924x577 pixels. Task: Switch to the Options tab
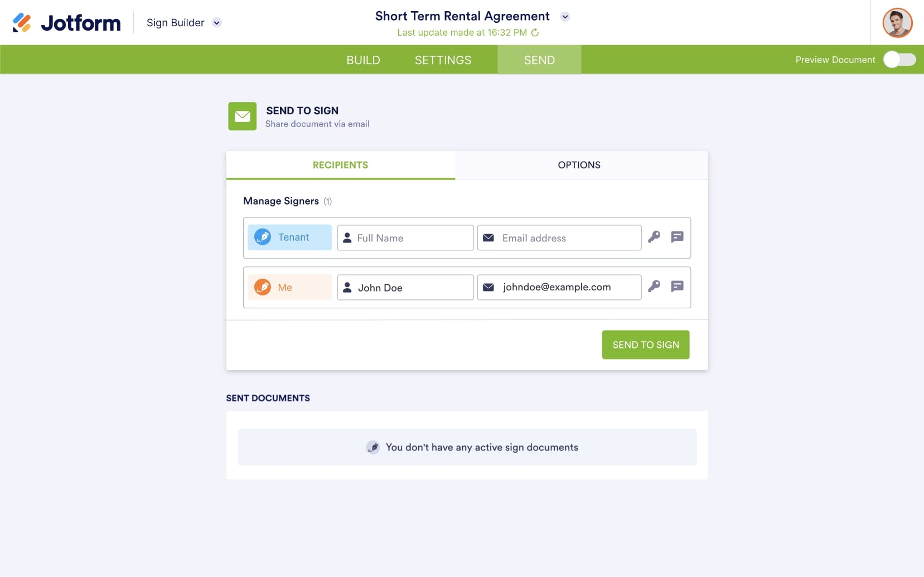click(579, 164)
